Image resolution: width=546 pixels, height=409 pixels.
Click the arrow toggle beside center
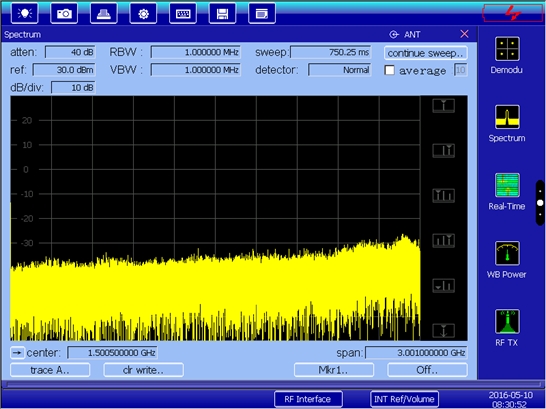click(17, 353)
